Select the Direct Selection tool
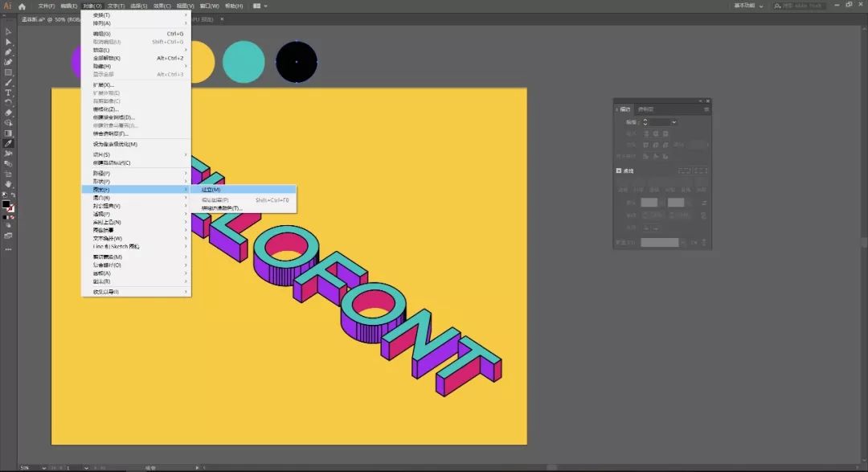 pyautogui.click(x=8, y=42)
